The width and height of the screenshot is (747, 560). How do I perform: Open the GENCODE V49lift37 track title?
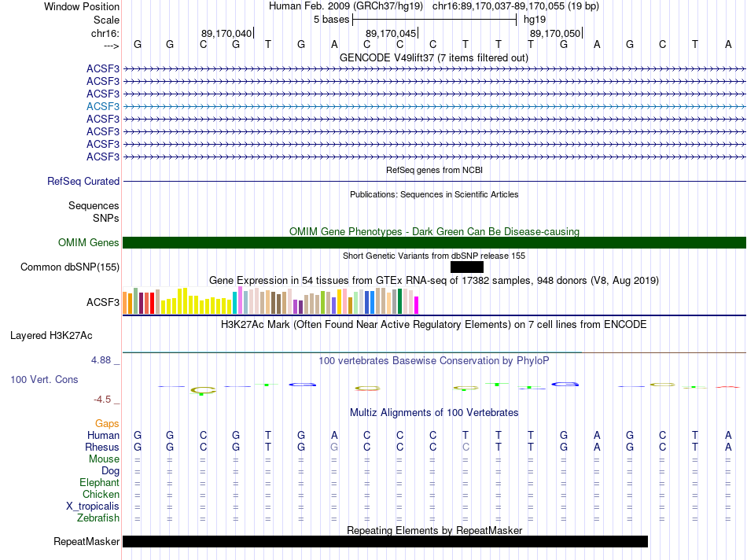click(x=434, y=57)
